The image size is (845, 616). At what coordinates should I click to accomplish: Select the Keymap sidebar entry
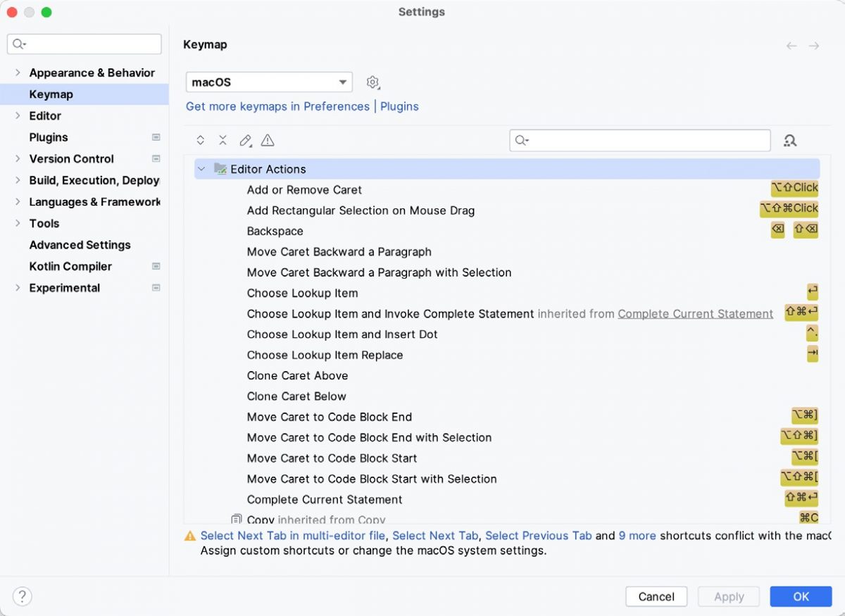point(51,94)
